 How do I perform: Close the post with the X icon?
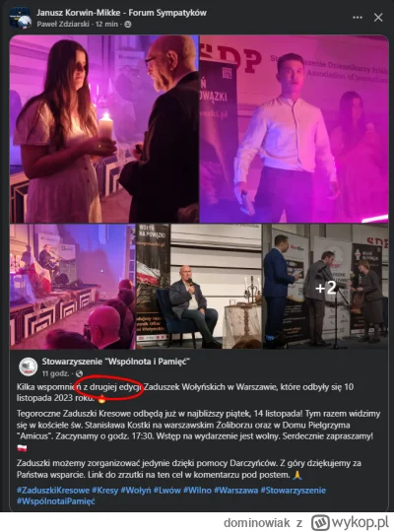tap(378, 18)
